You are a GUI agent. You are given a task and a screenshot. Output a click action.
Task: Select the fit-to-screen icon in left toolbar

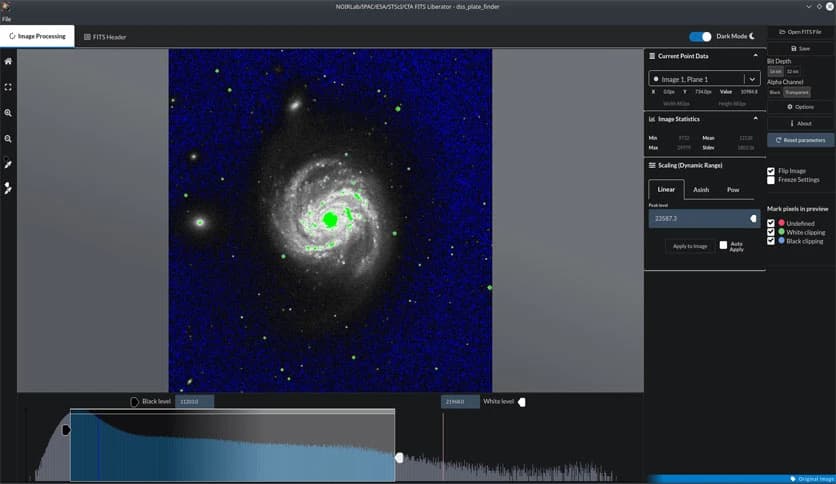8,87
